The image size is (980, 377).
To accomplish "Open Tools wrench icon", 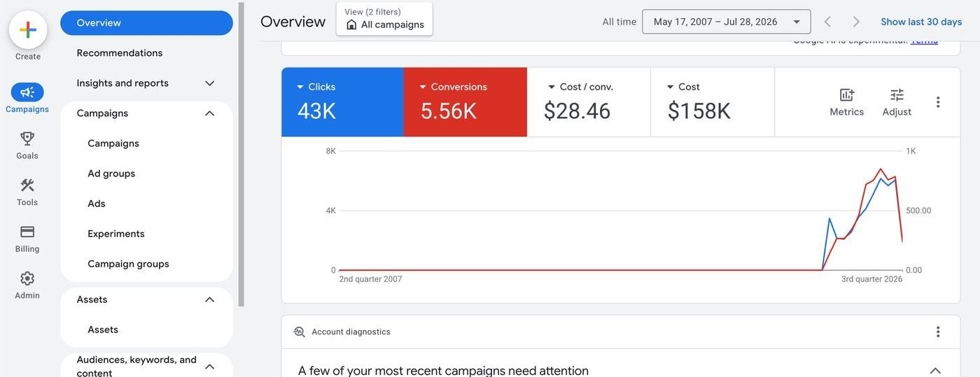I will 27,185.
